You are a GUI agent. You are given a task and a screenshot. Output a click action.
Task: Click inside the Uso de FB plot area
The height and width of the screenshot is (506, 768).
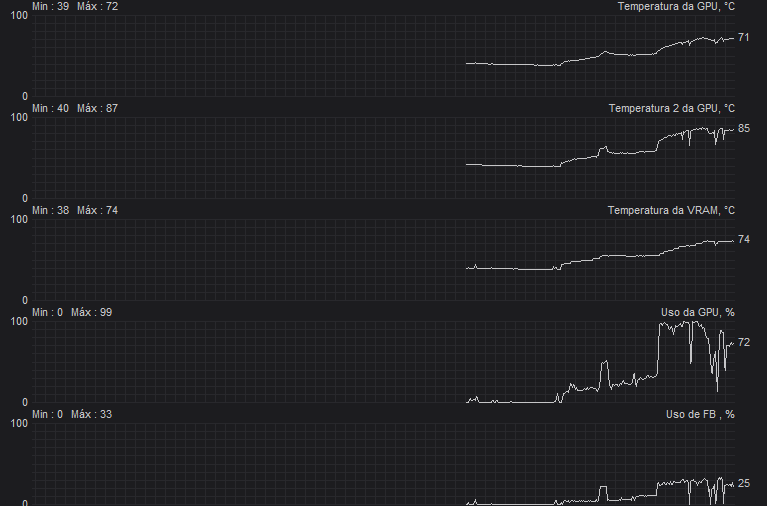[384, 464]
